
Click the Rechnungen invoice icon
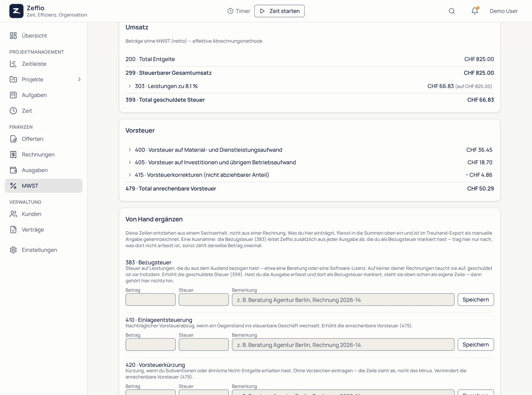click(13, 155)
